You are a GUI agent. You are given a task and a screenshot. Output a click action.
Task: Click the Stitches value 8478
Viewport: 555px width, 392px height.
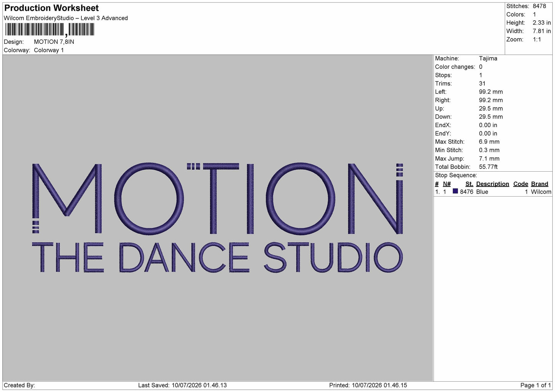click(539, 6)
